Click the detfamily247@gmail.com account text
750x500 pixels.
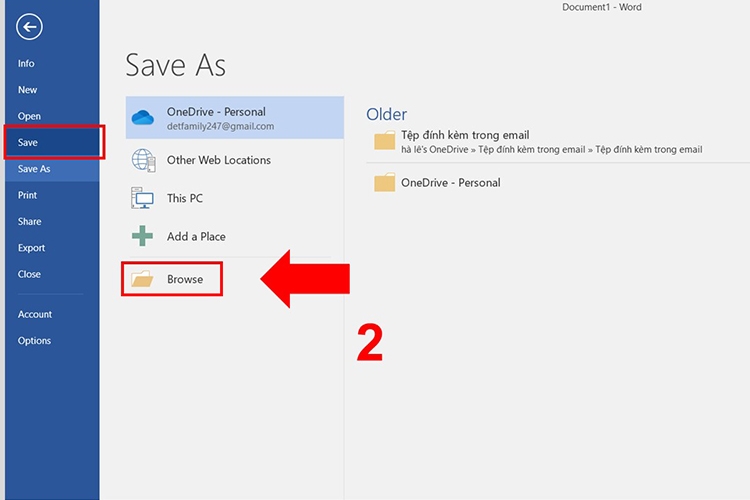[x=221, y=126]
